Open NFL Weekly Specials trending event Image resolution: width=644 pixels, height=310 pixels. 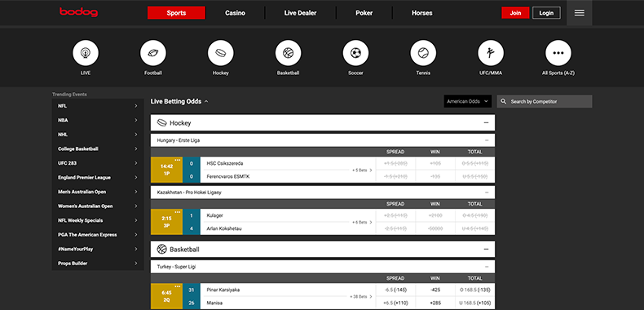(98, 220)
